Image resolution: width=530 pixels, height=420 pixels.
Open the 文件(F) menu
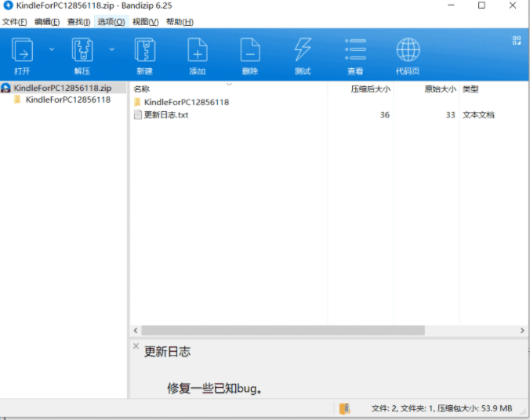(x=15, y=22)
